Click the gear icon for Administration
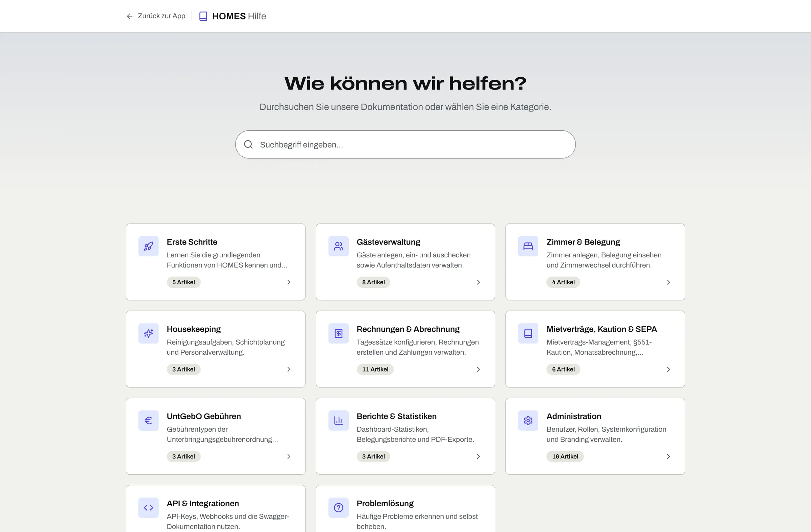 click(528, 420)
